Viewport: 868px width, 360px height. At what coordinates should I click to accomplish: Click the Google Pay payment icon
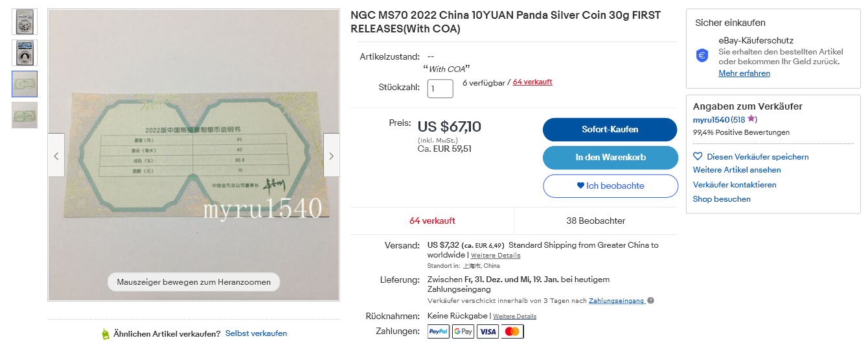(x=463, y=331)
